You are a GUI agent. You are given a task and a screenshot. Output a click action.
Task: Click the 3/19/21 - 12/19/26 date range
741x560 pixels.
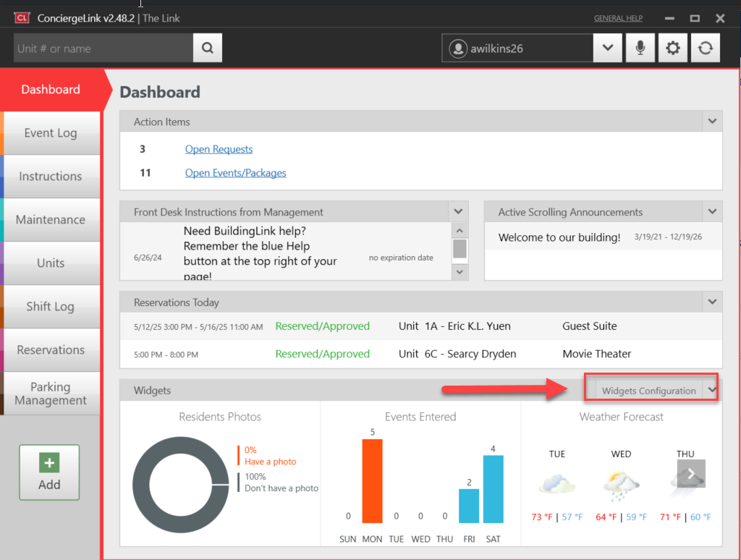(668, 237)
